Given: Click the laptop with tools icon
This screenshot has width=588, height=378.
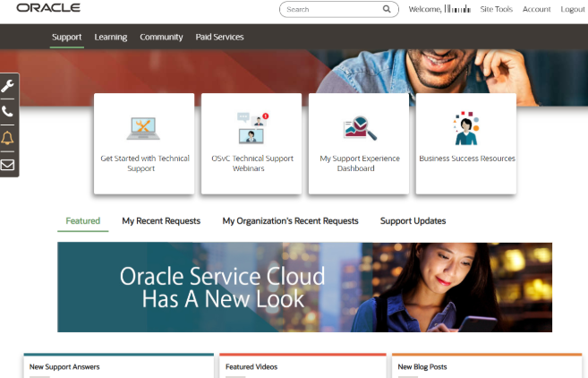Looking at the screenshot, I should 143,129.
